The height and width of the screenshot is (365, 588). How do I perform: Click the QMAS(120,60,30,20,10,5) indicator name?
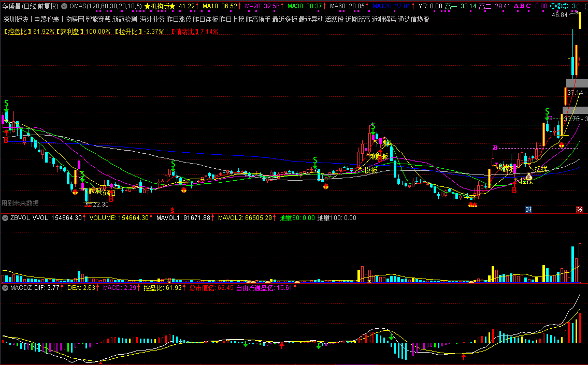(x=106, y=6)
